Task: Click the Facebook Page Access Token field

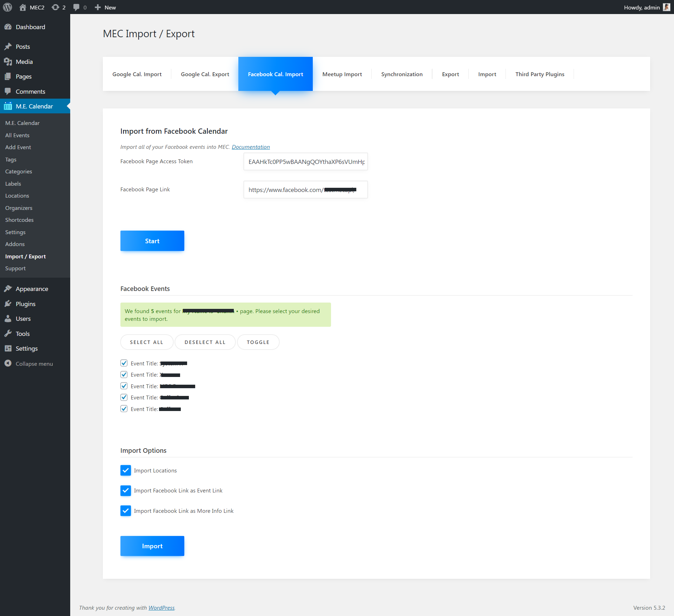Action: tap(305, 161)
